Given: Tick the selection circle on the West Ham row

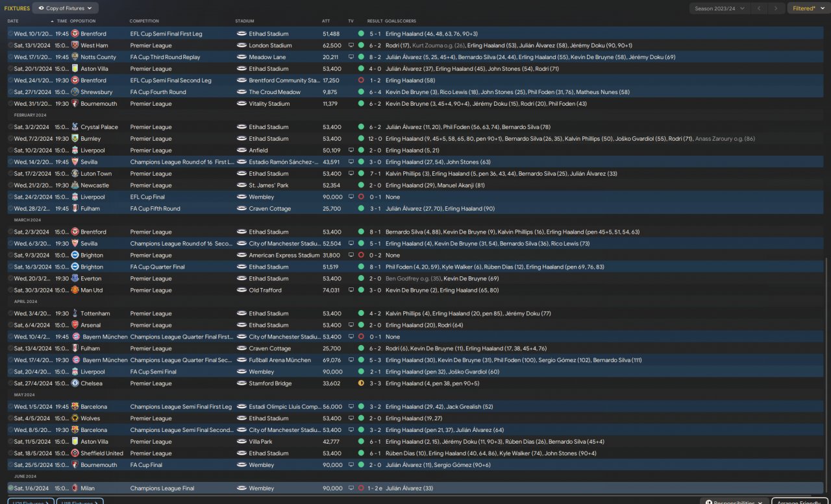Looking at the screenshot, I should [x=10, y=45].
